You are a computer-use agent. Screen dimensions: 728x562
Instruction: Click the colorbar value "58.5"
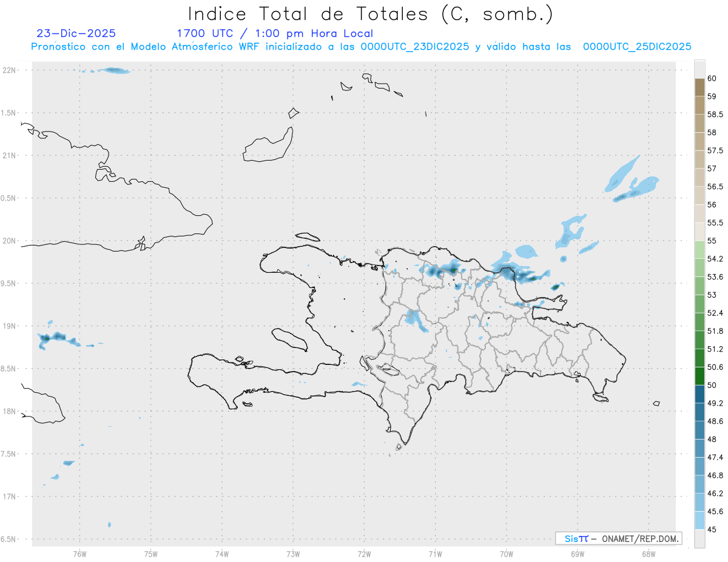pos(715,114)
